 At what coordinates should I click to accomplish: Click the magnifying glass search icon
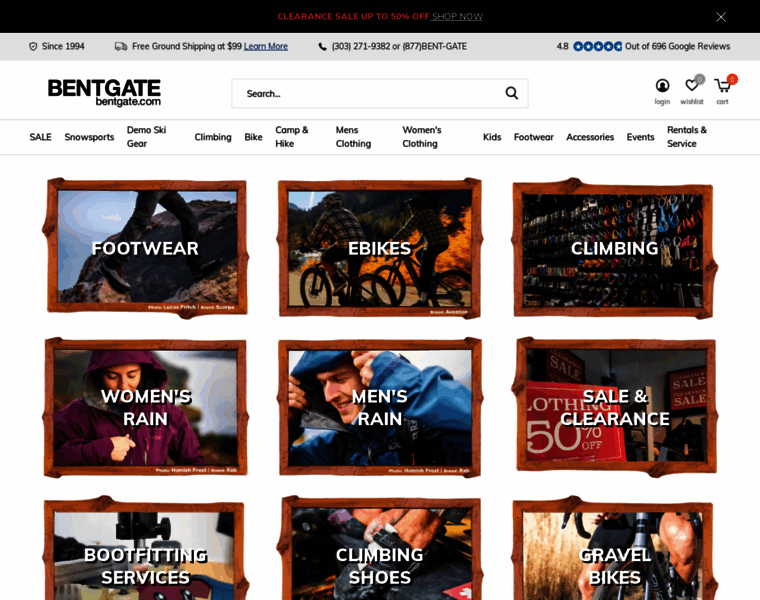(512, 93)
